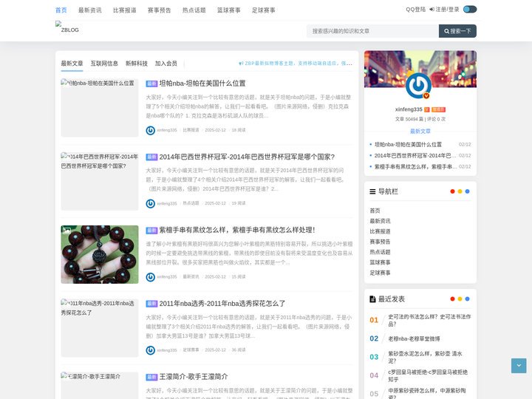Click the back-to-top chevron button
The image size is (532, 399).
click(519, 366)
